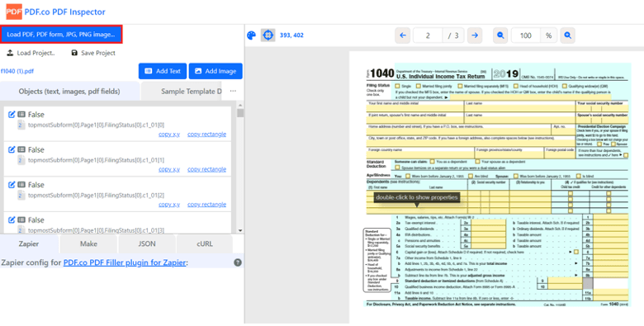Click the floppy disk icon of Save Project

click(x=74, y=53)
